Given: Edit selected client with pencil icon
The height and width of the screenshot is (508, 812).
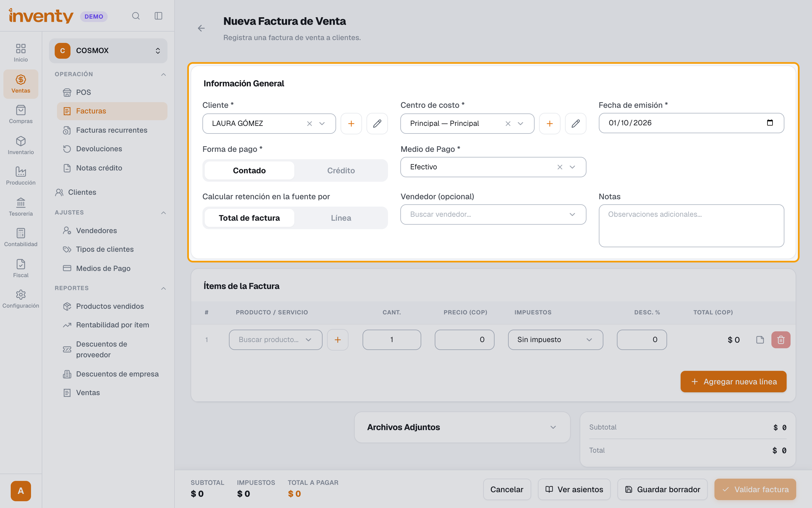Looking at the screenshot, I should click(x=377, y=124).
